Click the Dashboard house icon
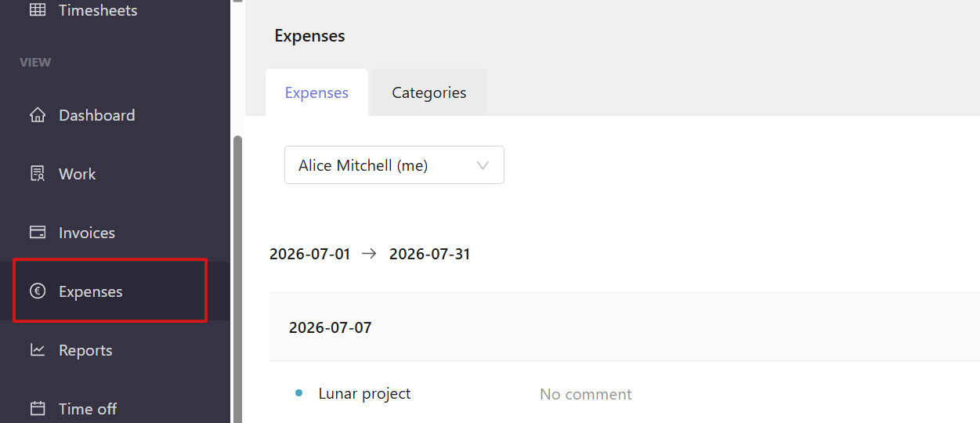The image size is (980, 423). (37, 115)
